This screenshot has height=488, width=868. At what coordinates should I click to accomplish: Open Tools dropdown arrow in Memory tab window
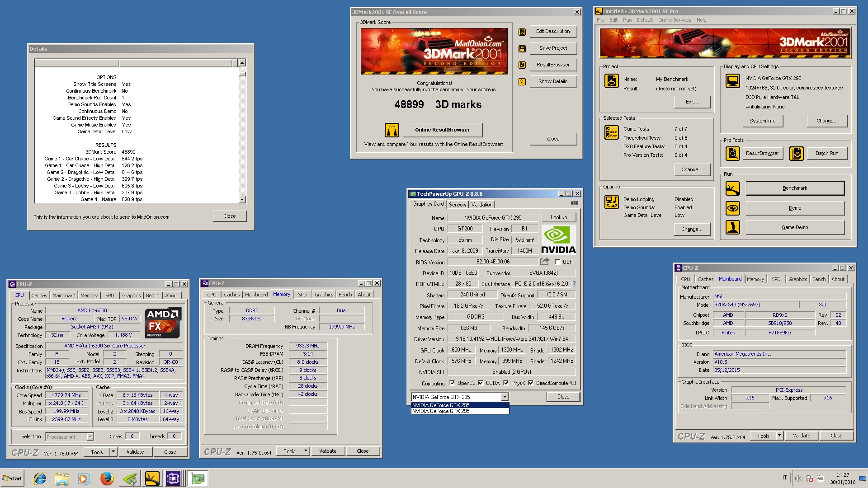pos(306,451)
